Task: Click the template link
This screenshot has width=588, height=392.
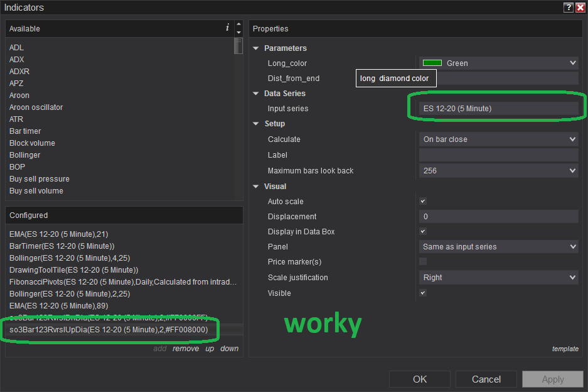Action: tap(565, 349)
